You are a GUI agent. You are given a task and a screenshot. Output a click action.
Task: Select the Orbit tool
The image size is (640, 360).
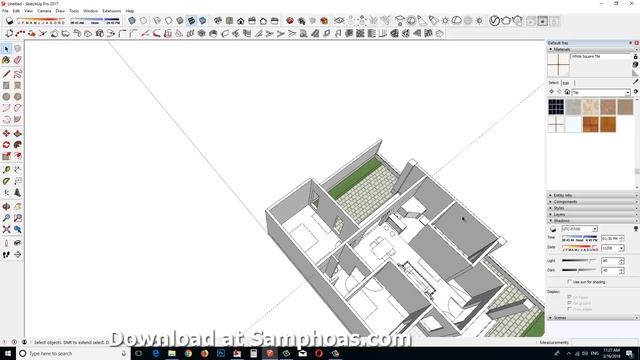pyautogui.click(x=6, y=207)
